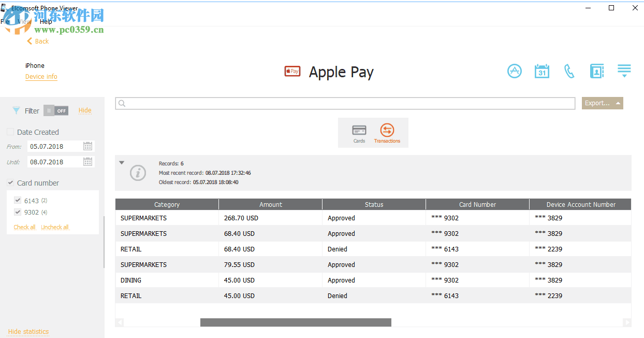Click the Records: 6 count text
The image size is (644, 338).
coord(171,163)
